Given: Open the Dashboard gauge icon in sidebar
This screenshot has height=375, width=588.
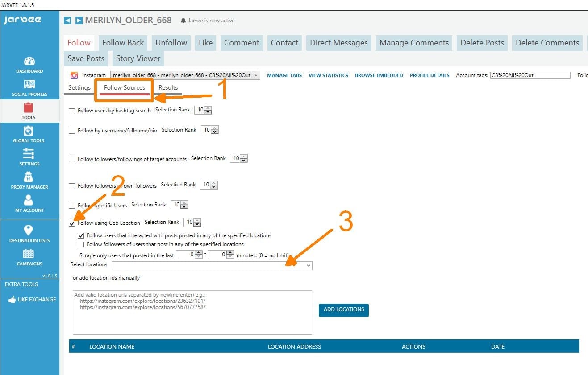Looking at the screenshot, I should tap(29, 61).
